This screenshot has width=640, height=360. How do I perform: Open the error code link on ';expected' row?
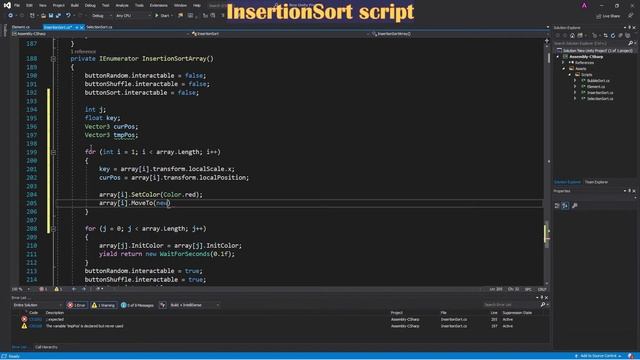(35, 319)
